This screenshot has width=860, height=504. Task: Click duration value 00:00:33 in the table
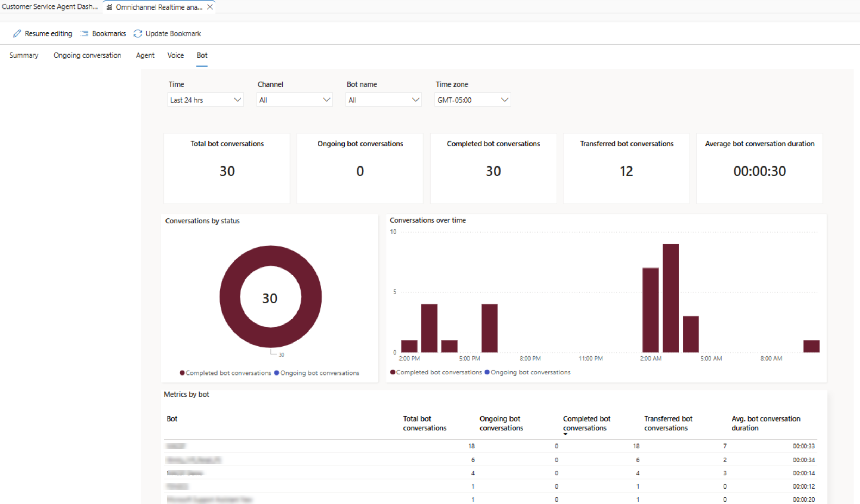pyautogui.click(x=804, y=446)
